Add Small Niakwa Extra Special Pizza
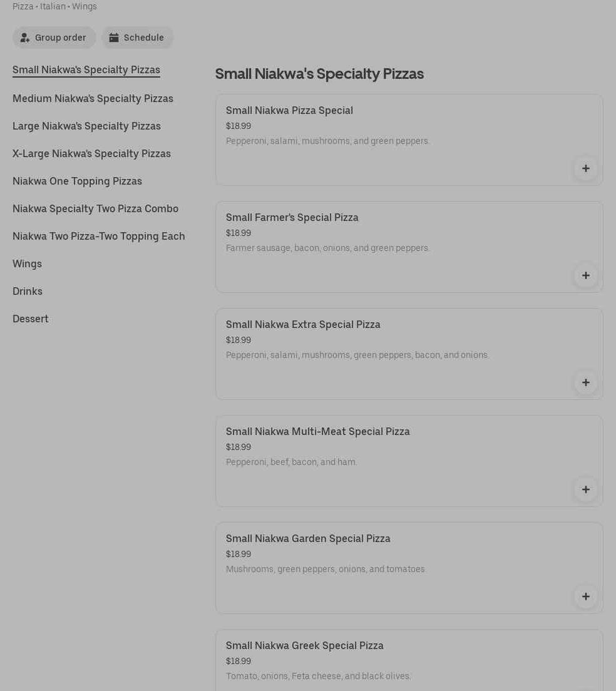This screenshot has height=691, width=616. pos(585,382)
